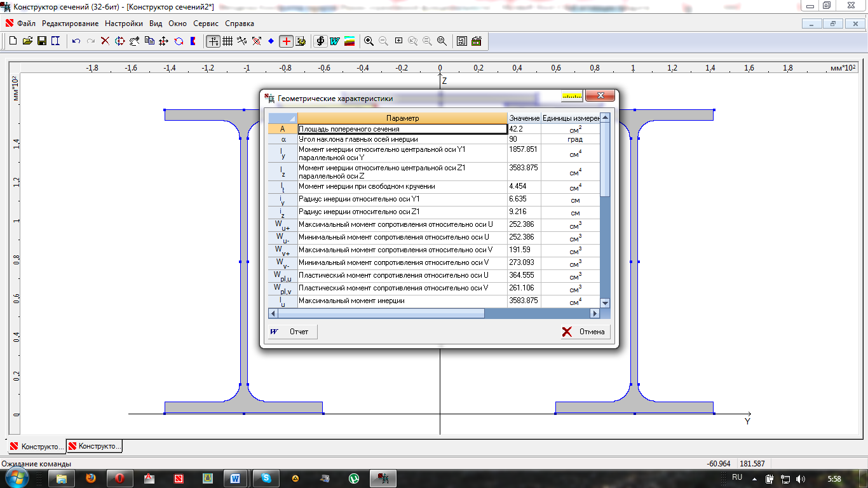Viewport: 868px width, 488px height.
Task: Open a file with the folder icon
Action: [x=27, y=41]
